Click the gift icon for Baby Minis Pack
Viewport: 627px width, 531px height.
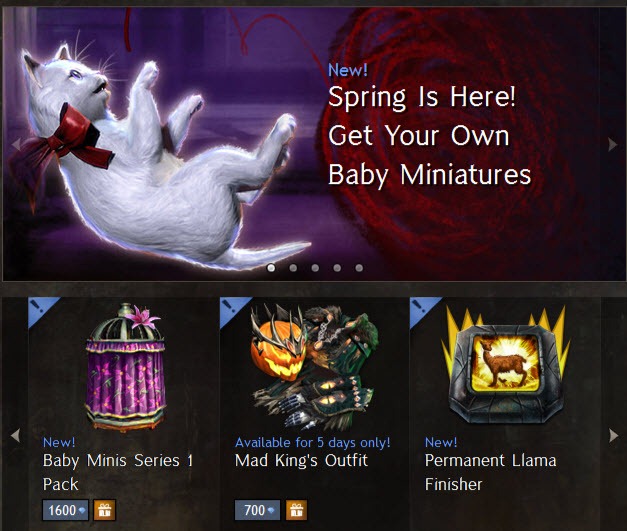104,510
